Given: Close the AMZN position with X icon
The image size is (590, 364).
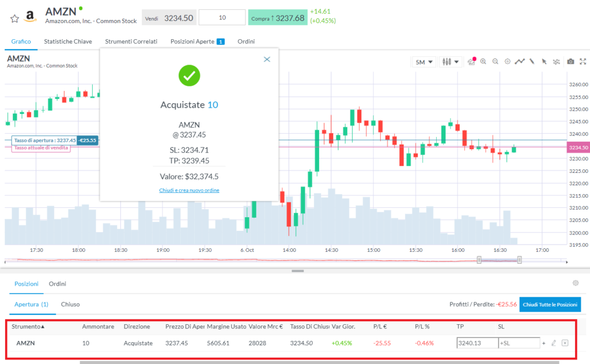Looking at the screenshot, I should pos(565,343).
